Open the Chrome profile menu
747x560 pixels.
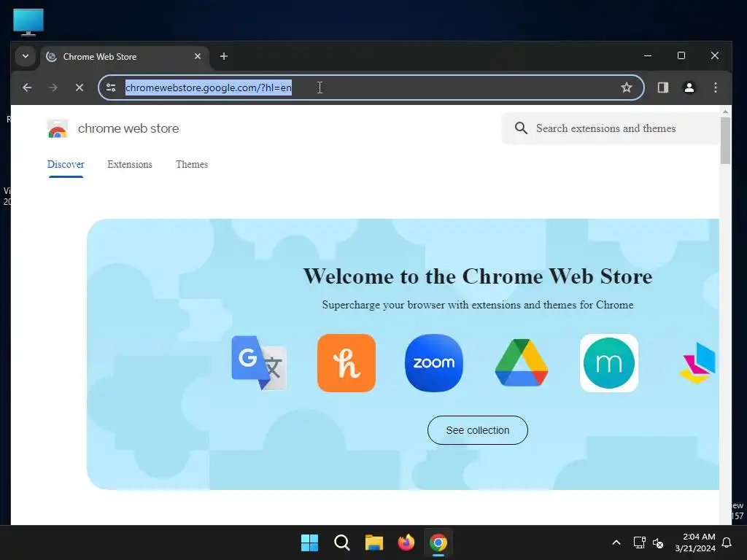(689, 87)
